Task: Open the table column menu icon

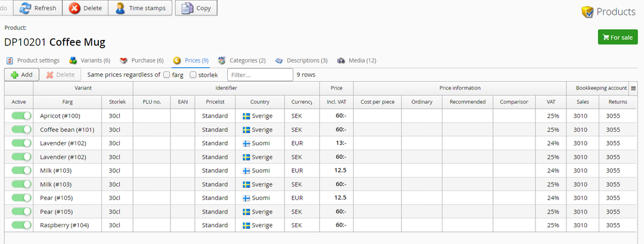Action: coord(633,88)
